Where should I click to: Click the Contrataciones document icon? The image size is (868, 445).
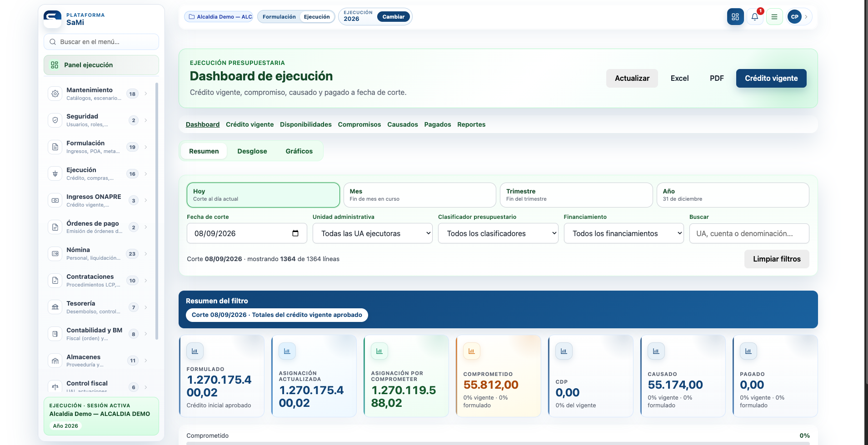pyautogui.click(x=55, y=281)
